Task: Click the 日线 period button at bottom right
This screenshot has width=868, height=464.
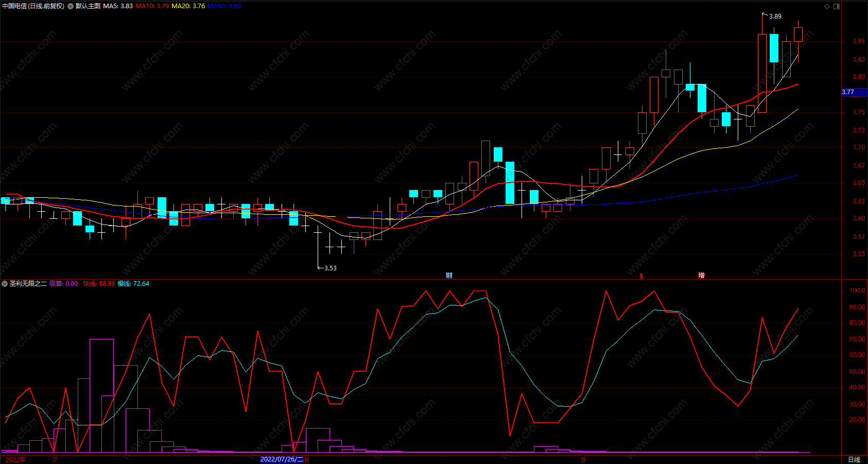Action: click(854, 459)
